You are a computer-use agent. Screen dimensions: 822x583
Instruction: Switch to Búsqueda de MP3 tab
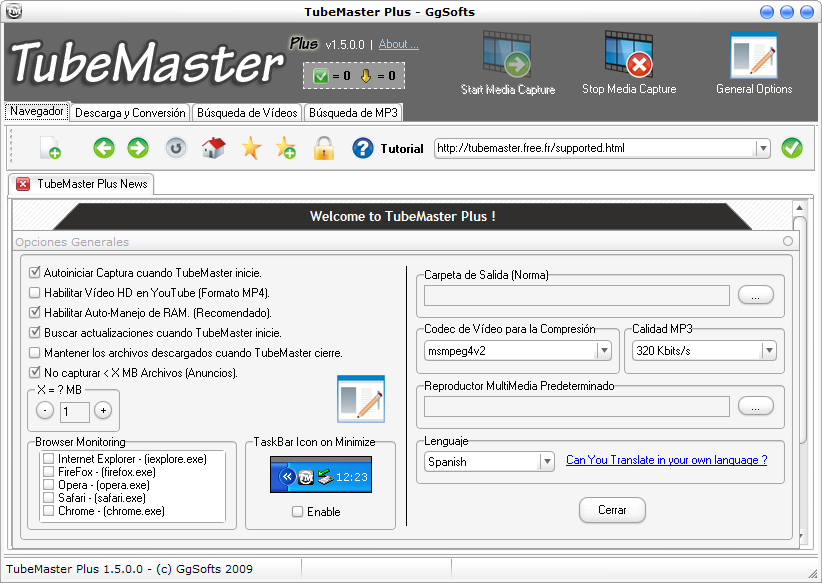[354, 113]
